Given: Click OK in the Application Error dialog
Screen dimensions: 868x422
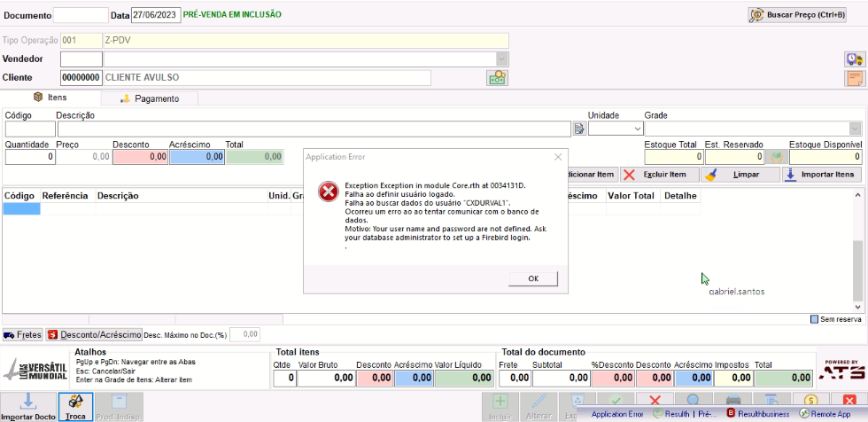Looking at the screenshot, I should click(533, 278).
